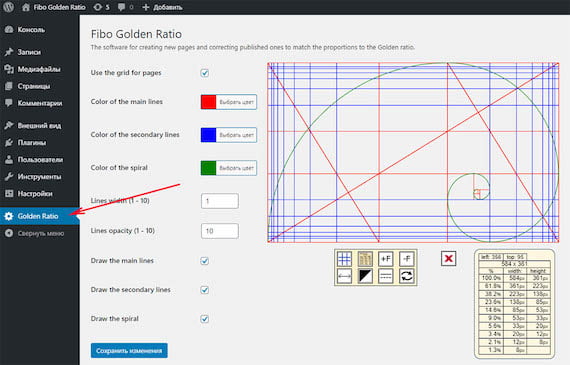The width and height of the screenshot is (570, 365).
Task: Click the red X close grid icon
Action: pos(449,258)
